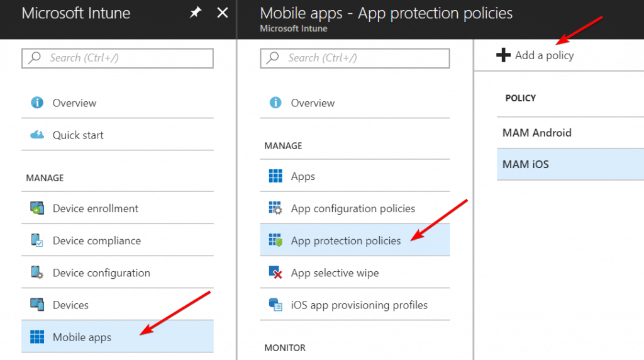Select the MAM Android policy row
Image resolution: width=644 pixels, height=360 pixels.
coord(536,133)
